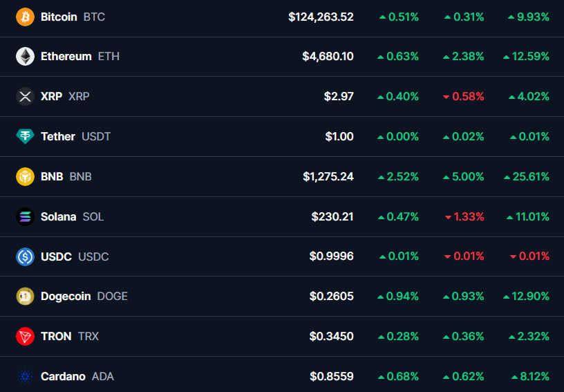This screenshot has height=392, width=564.
Task: Click the USDT ticker symbol
Action: [96, 136]
